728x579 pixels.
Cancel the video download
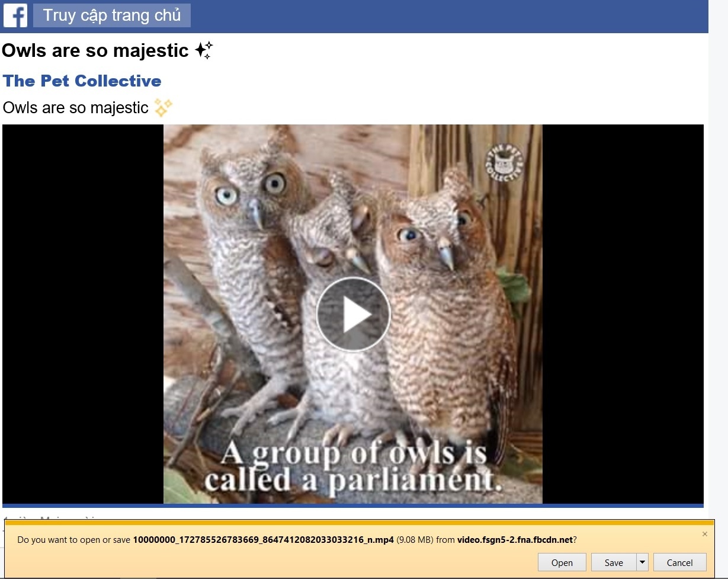pyautogui.click(x=679, y=562)
